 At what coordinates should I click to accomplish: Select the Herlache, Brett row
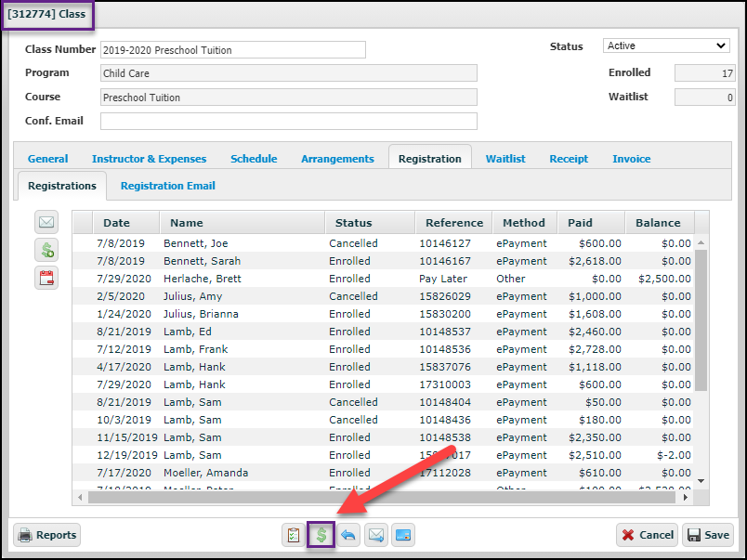pyautogui.click(x=384, y=279)
